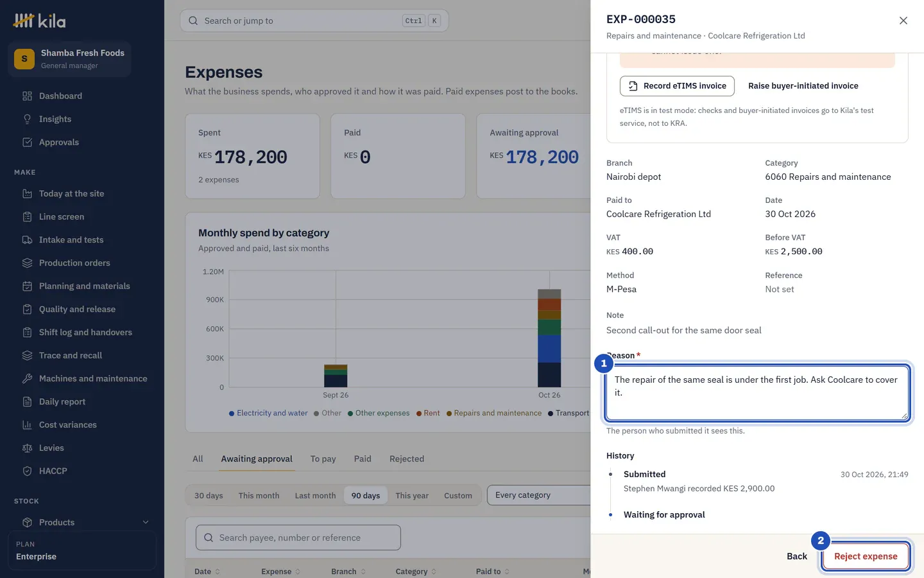Click the Intake and tests truck icon
The height and width of the screenshot is (578, 924).
click(27, 240)
